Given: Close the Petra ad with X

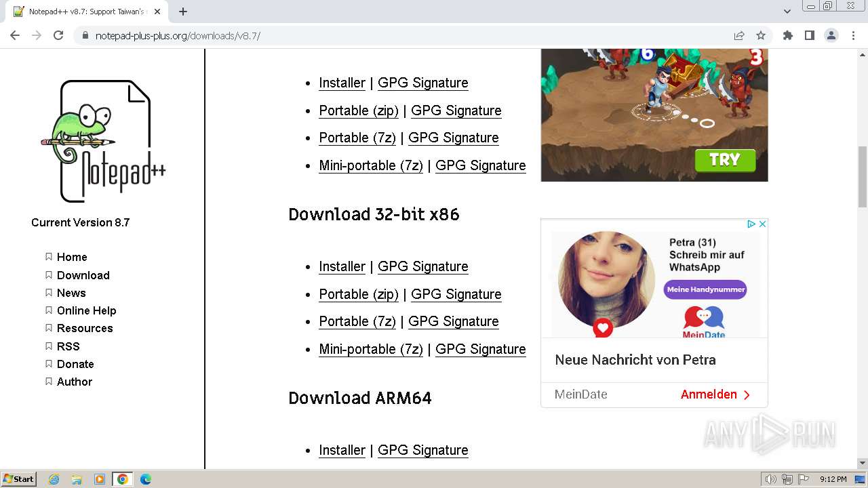Looking at the screenshot, I should coord(762,224).
